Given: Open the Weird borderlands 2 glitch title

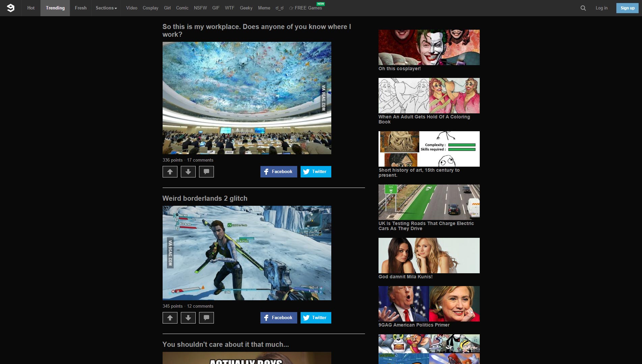Looking at the screenshot, I should coord(205,198).
